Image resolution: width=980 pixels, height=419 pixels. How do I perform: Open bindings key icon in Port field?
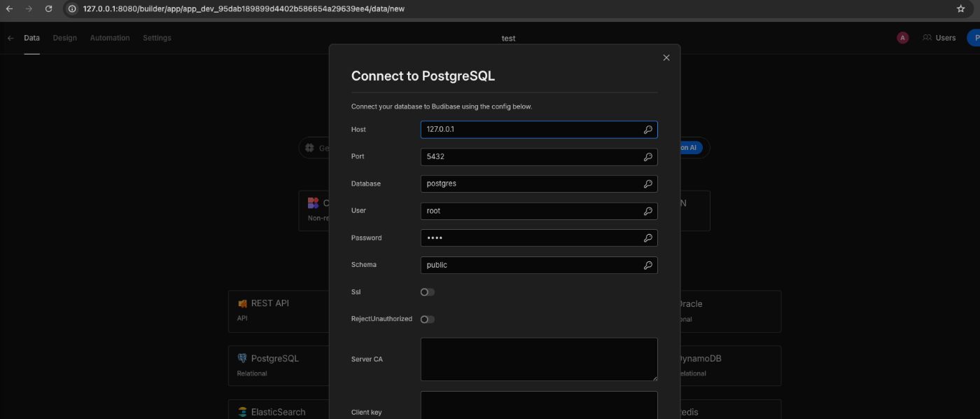[x=648, y=157]
